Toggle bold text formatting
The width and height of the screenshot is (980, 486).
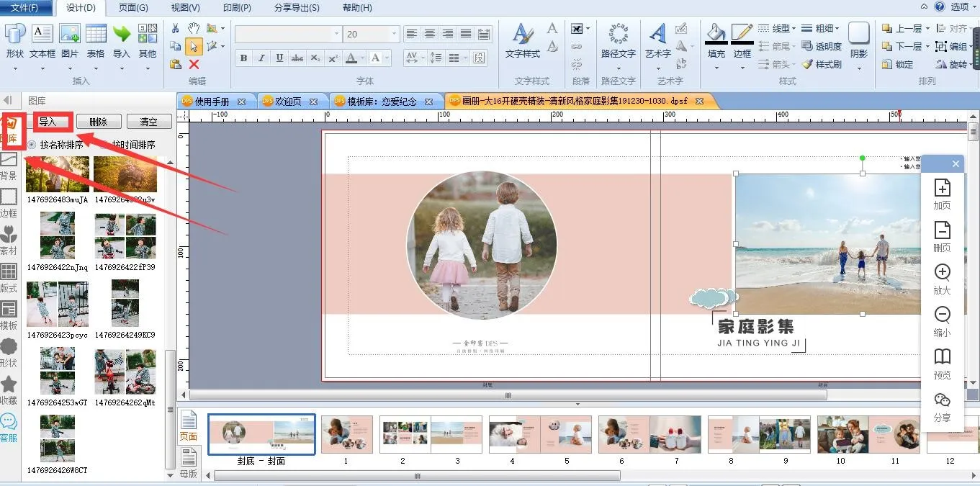(x=243, y=58)
